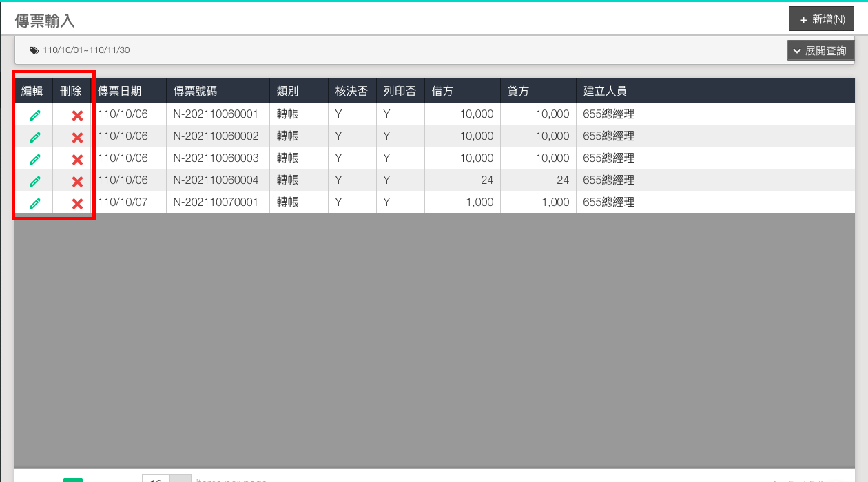Sort by 傳票日期 column header
The width and height of the screenshot is (868, 482).
coord(120,91)
